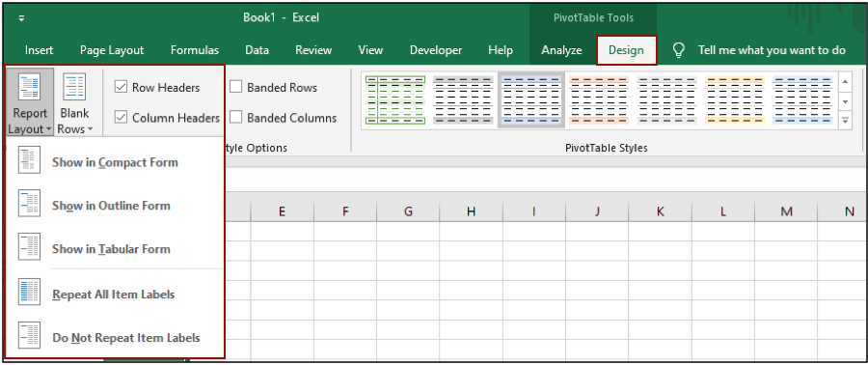Viewport: 868px width, 365px height.
Task: Select column I header
Action: (x=534, y=211)
